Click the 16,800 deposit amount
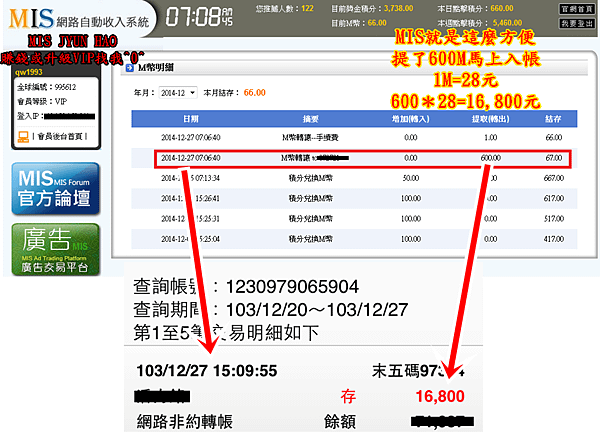 point(440,396)
